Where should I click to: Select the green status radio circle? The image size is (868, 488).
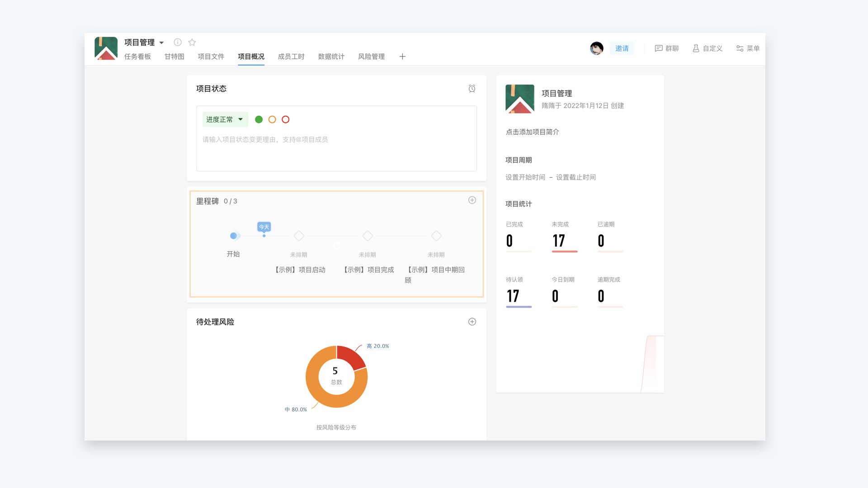tap(259, 119)
